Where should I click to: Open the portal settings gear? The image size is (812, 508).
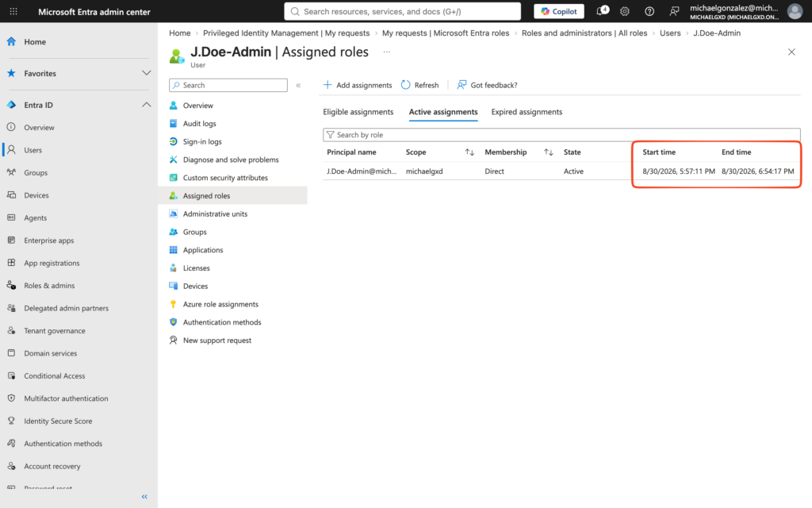625,11
